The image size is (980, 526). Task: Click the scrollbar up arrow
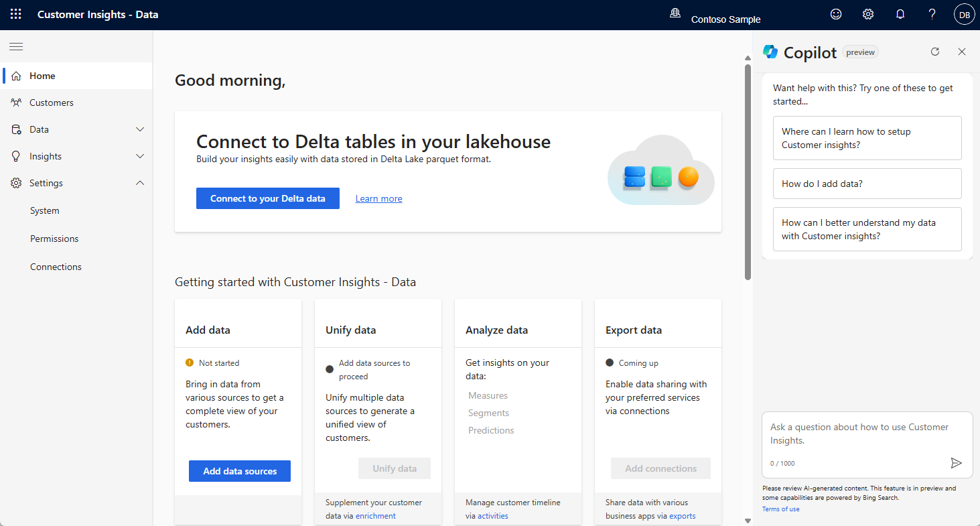748,58
